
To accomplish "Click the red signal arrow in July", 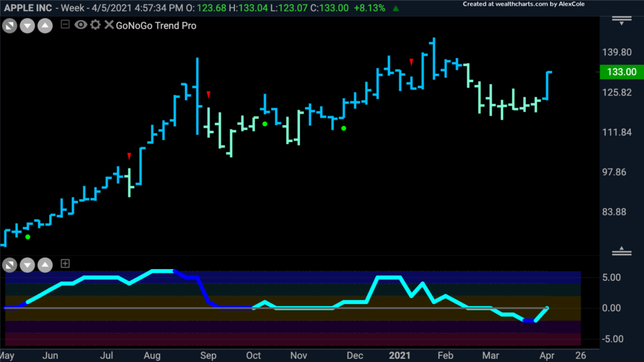I will (130, 156).
